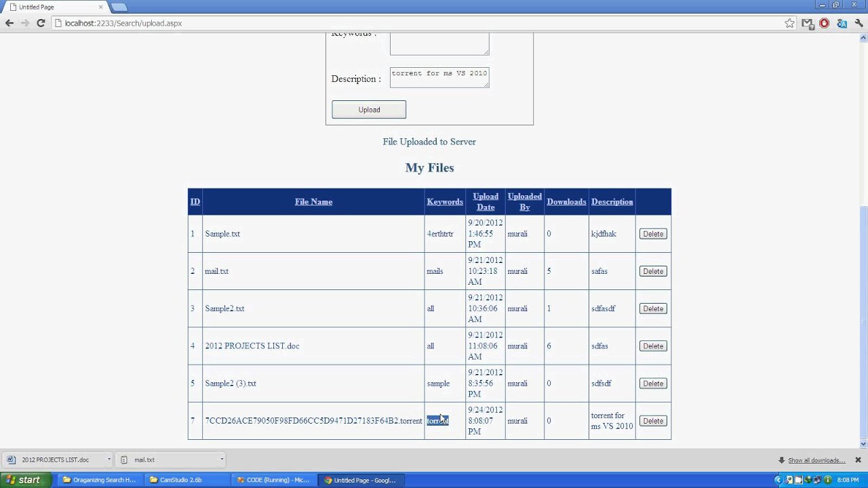This screenshot has height=488, width=868.
Task: Click the Description text area
Action: tap(439, 77)
